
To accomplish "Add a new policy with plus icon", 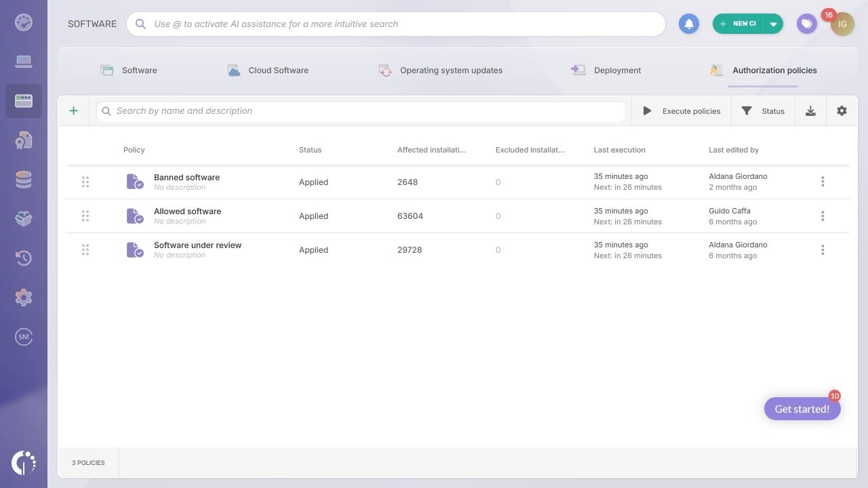I will 74,111.
